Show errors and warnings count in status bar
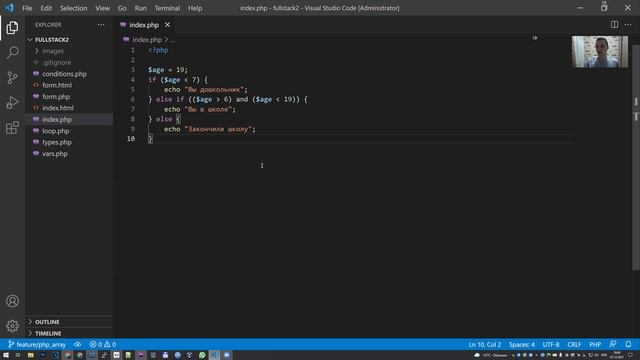Viewport: 640px width, 360px height. click(x=103, y=344)
